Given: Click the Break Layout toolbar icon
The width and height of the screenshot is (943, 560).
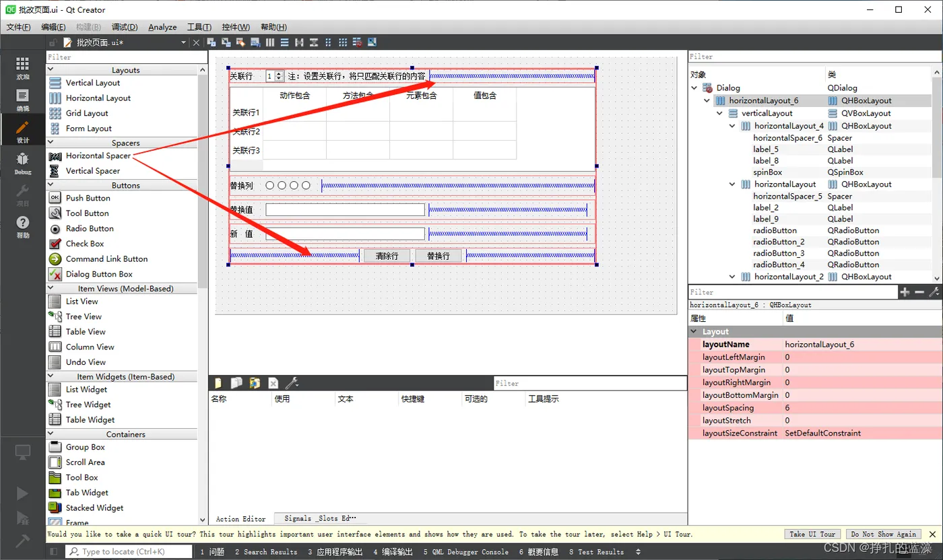Looking at the screenshot, I should click(x=358, y=42).
